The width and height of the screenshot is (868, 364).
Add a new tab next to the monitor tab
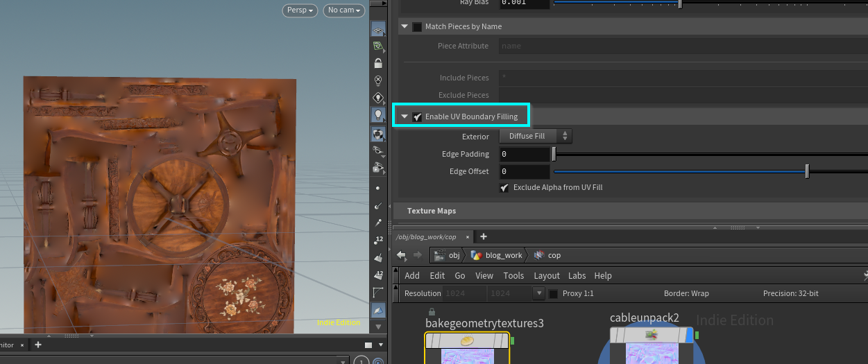pos(38,345)
